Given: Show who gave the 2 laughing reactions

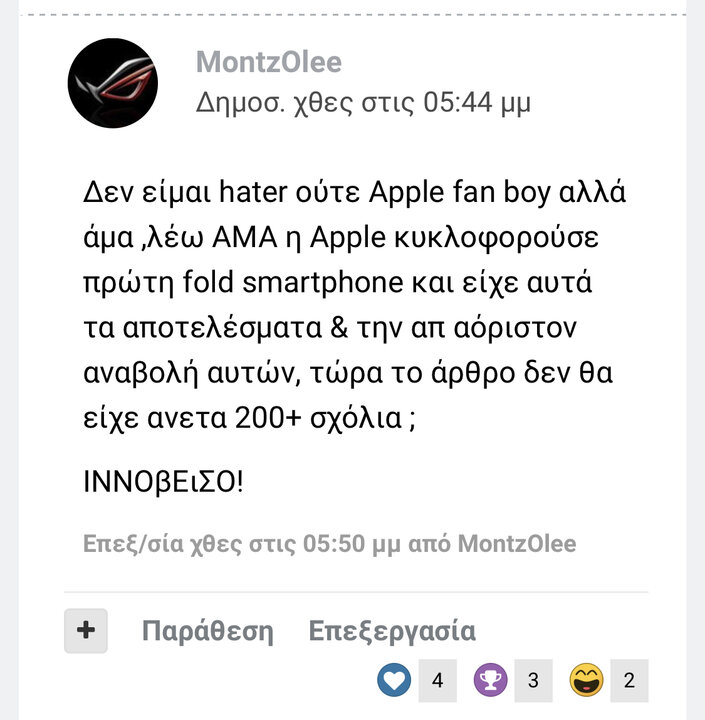Looking at the screenshot, I should pos(629,681).
